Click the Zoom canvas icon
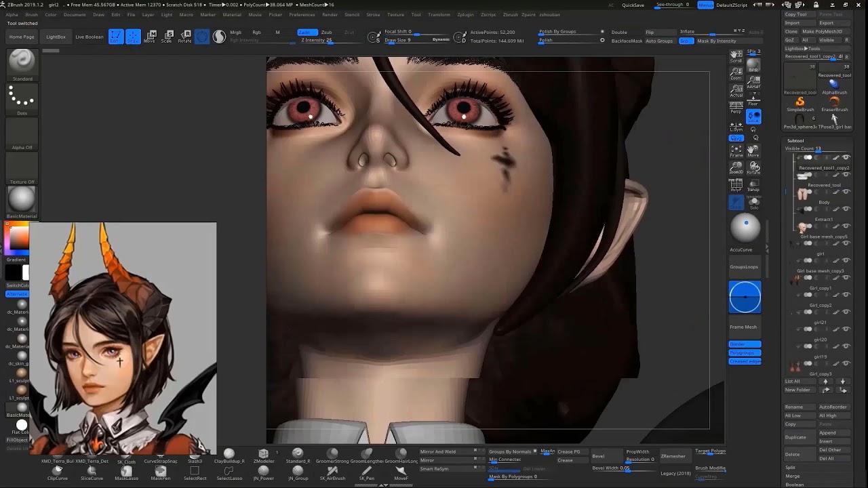The image size is (868, 488). tap(736, 75)
